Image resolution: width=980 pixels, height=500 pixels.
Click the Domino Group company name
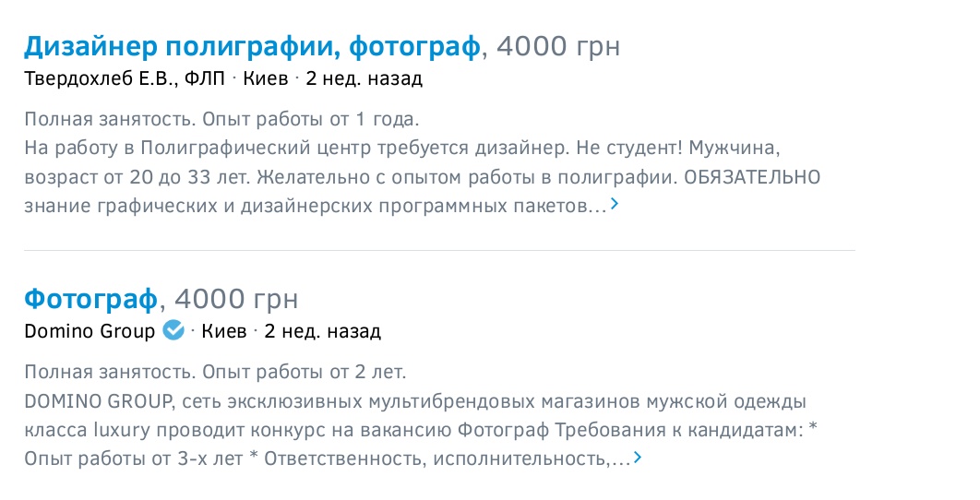[x=90, y=331]
